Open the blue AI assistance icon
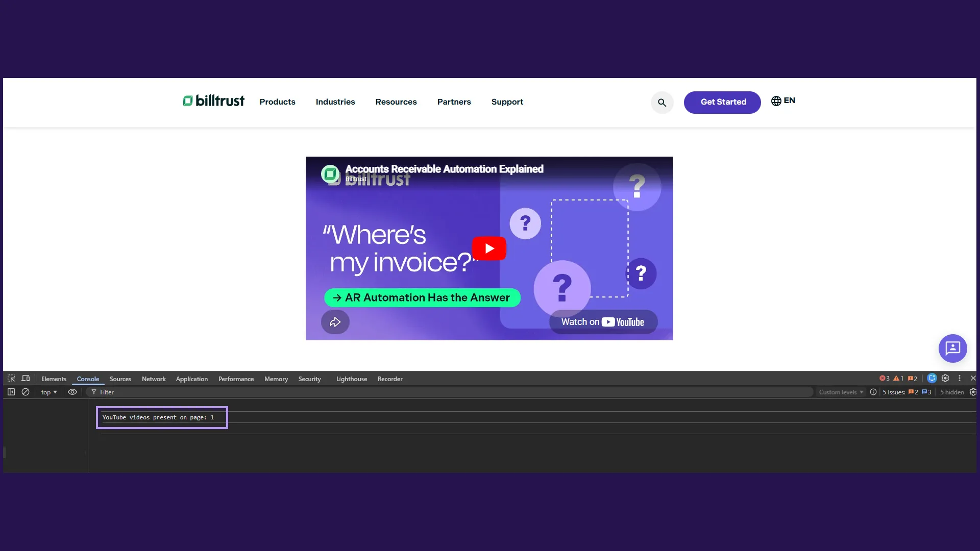Screen dimensions: 980x551 click(932, 378)
